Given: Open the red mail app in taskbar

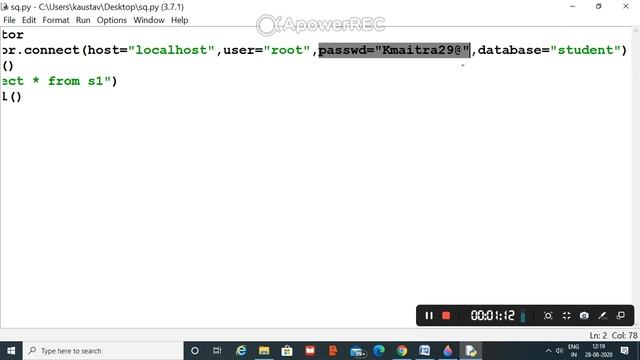Looking at the screenshot, I should 310,351.
